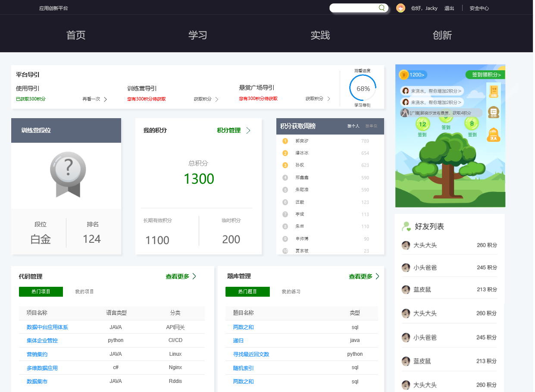Open the 随机索引 question link
Image resolution: width=535 pixels, height=392 pixels.
pyautogui.click(x=244, y=368)
